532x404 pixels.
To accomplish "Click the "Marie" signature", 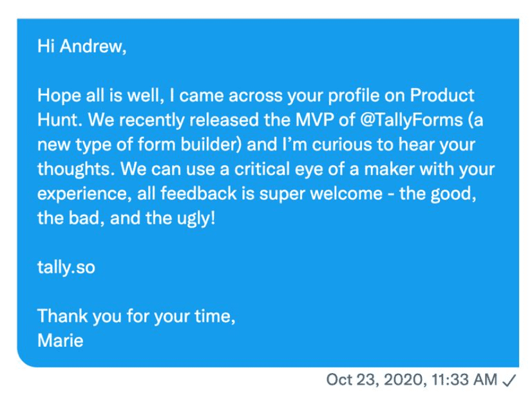I will [x=60, y=340].
